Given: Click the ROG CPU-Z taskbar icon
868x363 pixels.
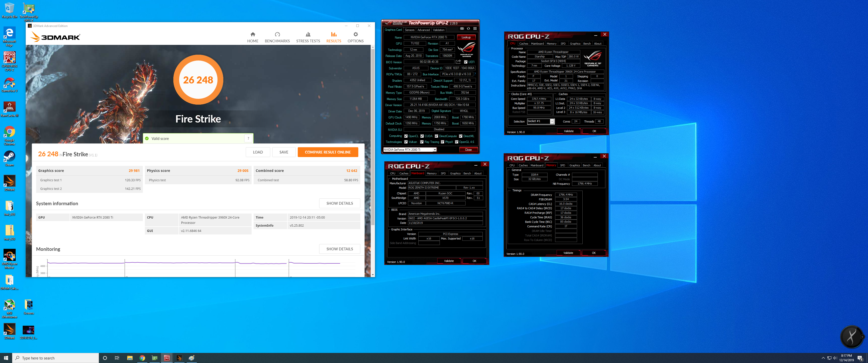Looking at the screenshot, I should click(x=167, y=358).
